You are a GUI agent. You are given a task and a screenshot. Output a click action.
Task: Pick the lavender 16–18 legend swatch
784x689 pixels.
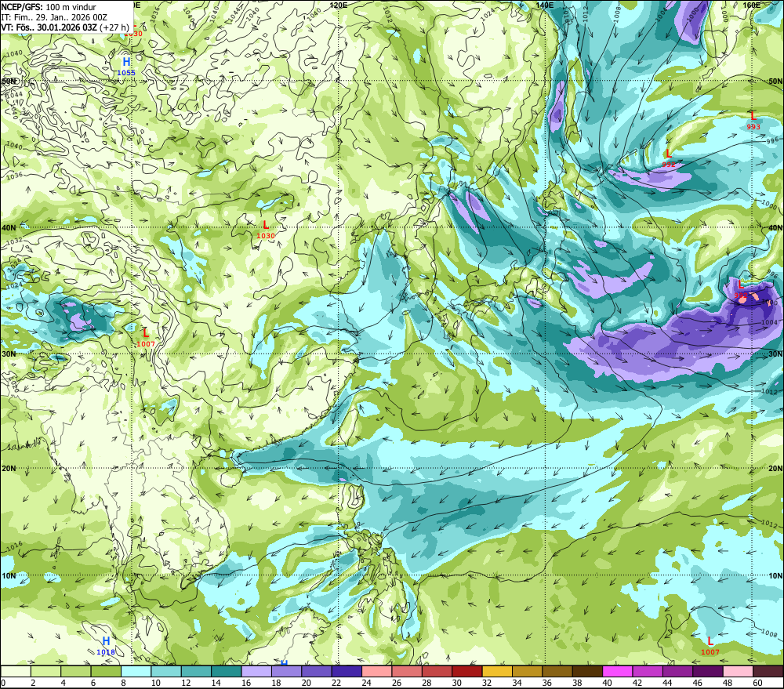[x=256, y=671]
